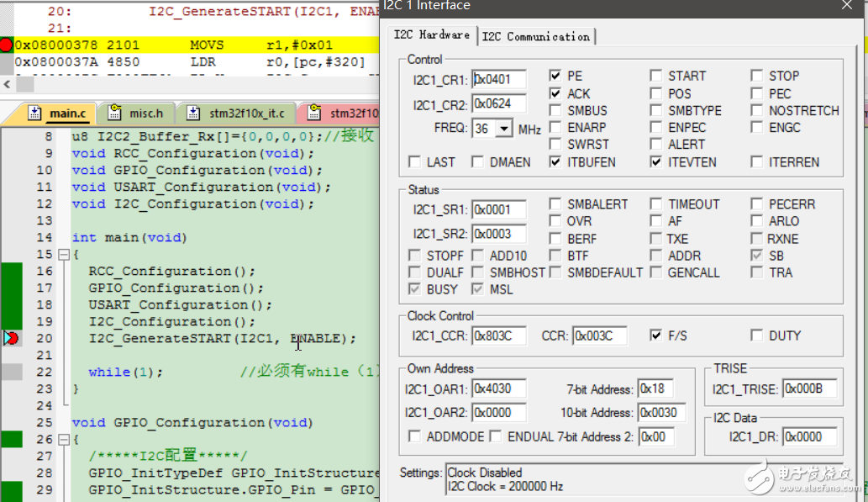Click disassembly scrollbar left arrow

click(7, 84)
